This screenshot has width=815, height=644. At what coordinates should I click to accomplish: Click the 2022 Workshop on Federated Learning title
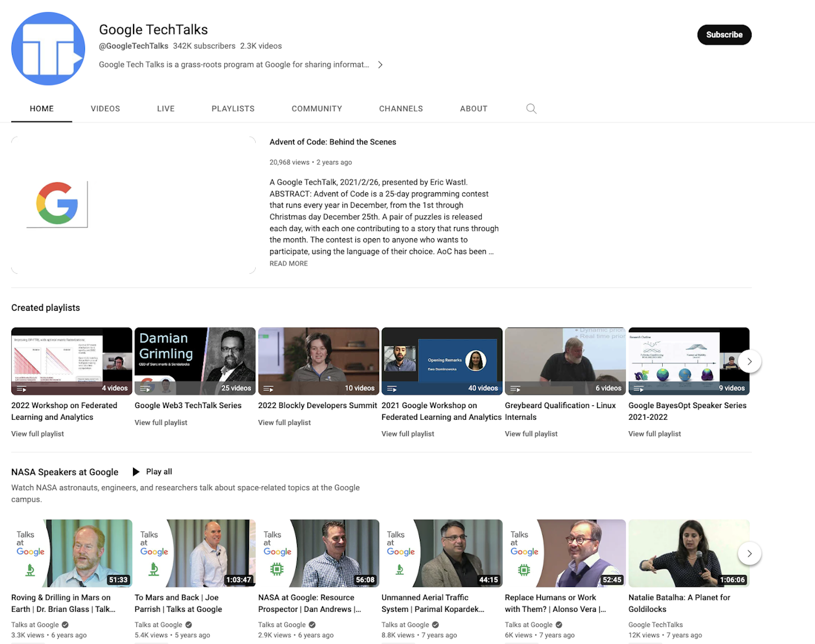[64, 411]
